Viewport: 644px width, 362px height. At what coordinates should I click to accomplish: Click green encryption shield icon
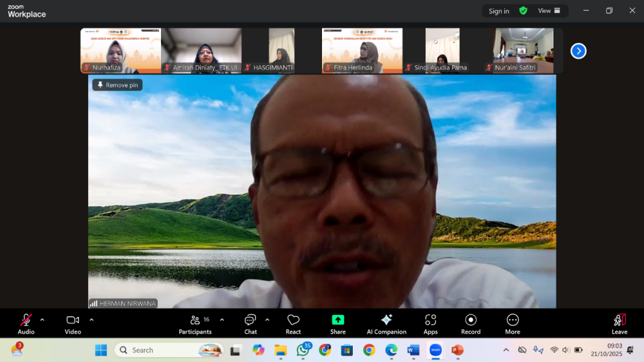coord(523,11)
